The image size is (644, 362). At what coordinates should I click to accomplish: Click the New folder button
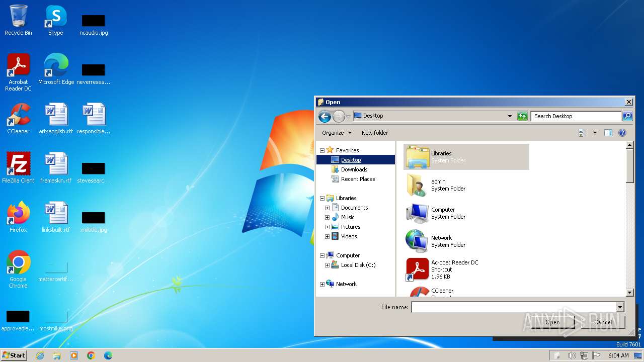click(375, 133)
